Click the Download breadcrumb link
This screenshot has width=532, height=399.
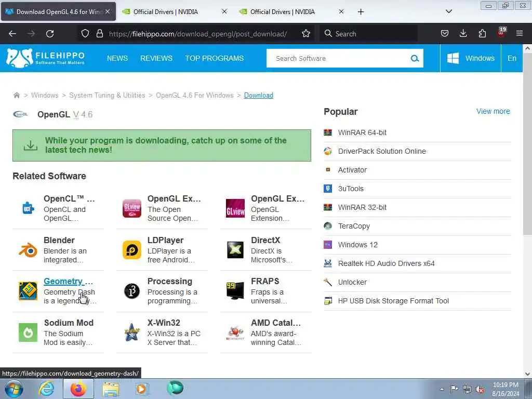coord(259,96)
